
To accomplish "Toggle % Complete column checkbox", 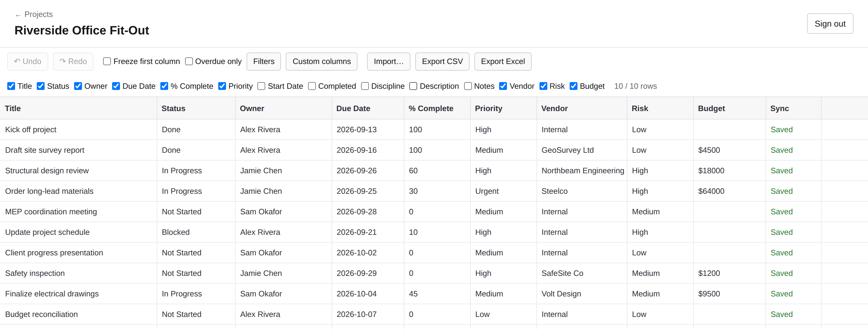I will point(164,86).
